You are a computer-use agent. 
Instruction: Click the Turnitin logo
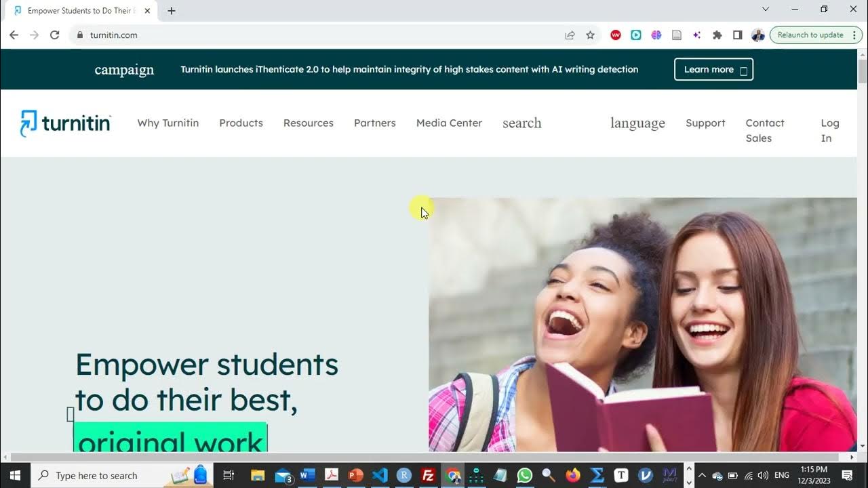click(x=65, y=123)
